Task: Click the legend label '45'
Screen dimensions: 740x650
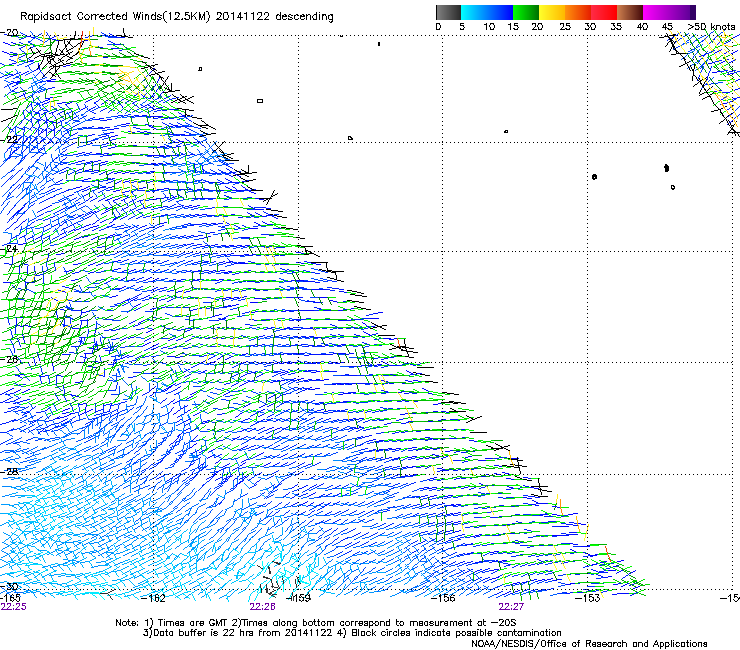Action: (667, 27)
